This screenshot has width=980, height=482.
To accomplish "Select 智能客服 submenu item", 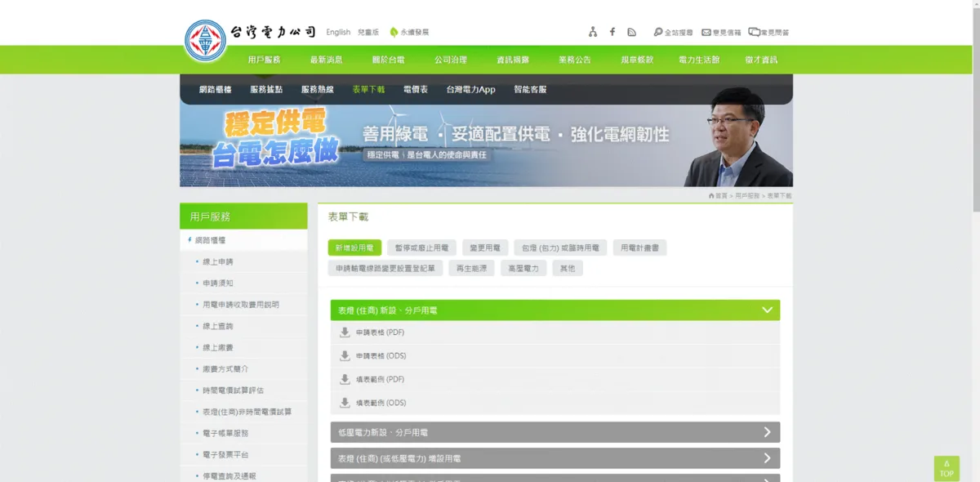I will (x=530, y=89).
